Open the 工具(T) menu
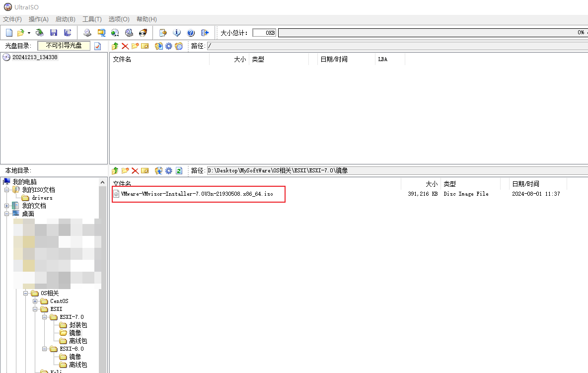The image size is (588, 373). 92,19
